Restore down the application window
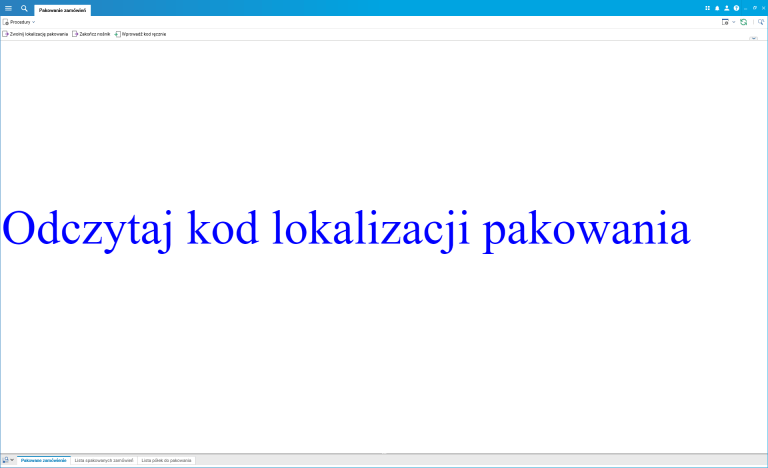768x468 pixels. (x=755, y=8)
